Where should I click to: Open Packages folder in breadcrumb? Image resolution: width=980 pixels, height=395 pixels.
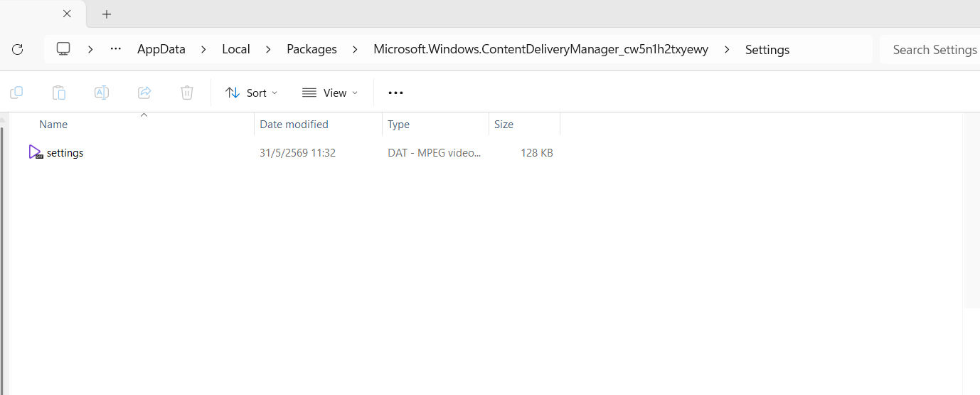point(311,49)
